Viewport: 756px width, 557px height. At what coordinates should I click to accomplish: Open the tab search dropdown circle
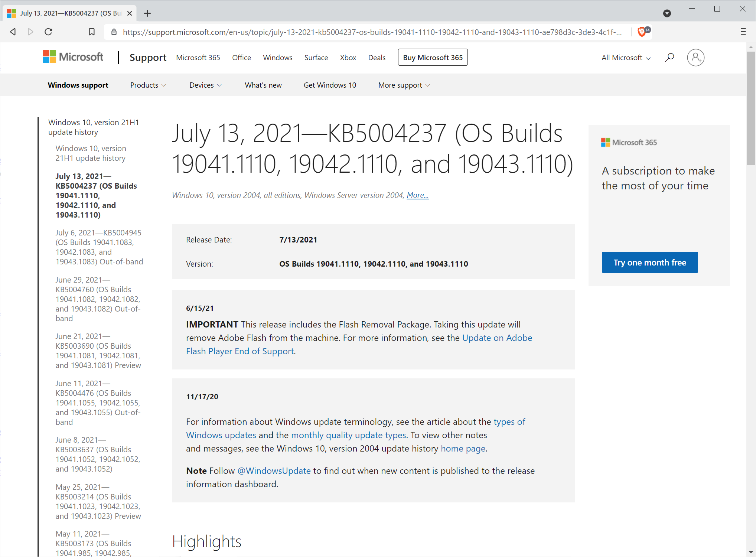(667, 13)
